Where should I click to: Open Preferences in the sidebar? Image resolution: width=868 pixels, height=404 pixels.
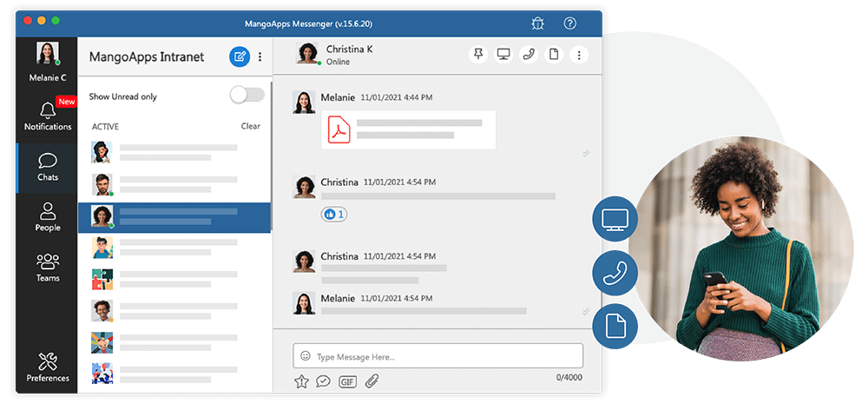coord(48,368)
